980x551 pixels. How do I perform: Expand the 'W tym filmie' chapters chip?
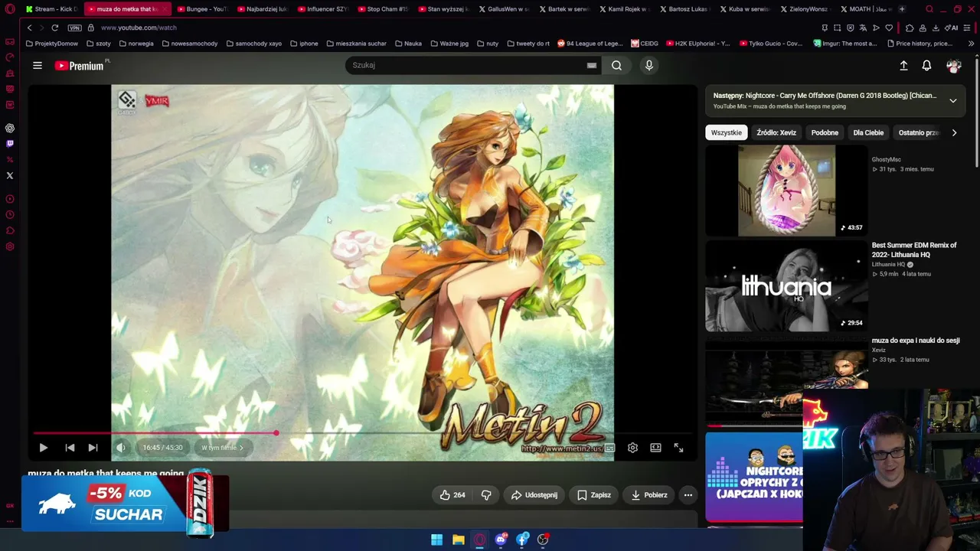(x=222, y=448)
